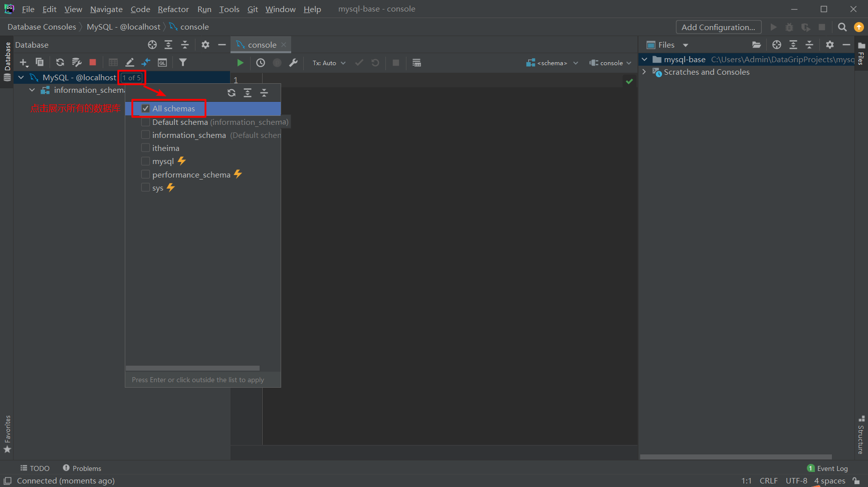Click the MySQL - @localhost breadcrumb
This screenshot has width=868, height=487.
123,27
